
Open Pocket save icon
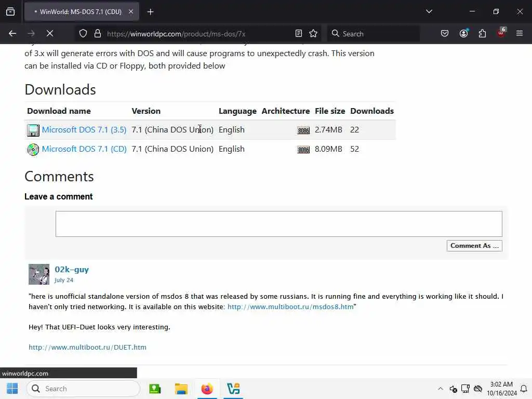pyautogui.click(x=445, y=34)
